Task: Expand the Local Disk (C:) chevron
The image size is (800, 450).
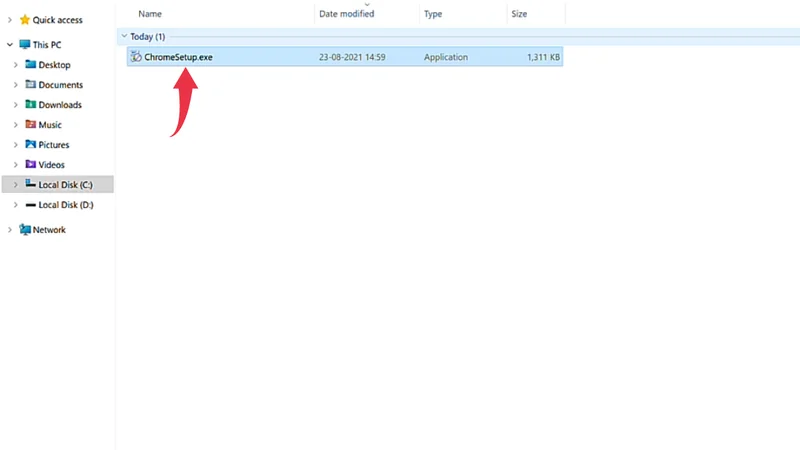Action: (x=16, y=185)
